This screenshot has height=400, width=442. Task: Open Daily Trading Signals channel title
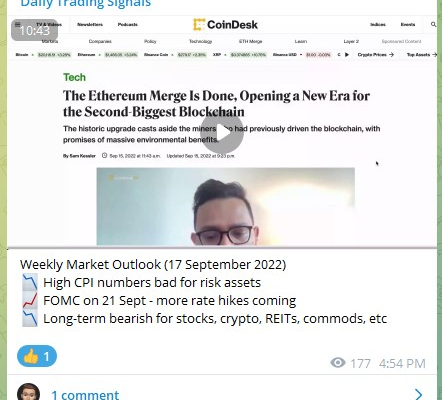86,4
